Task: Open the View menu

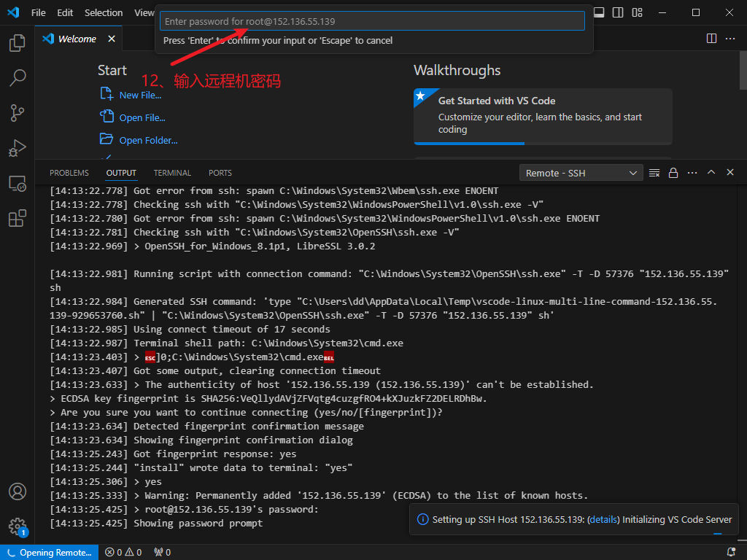Action: (x=144, y=13)
